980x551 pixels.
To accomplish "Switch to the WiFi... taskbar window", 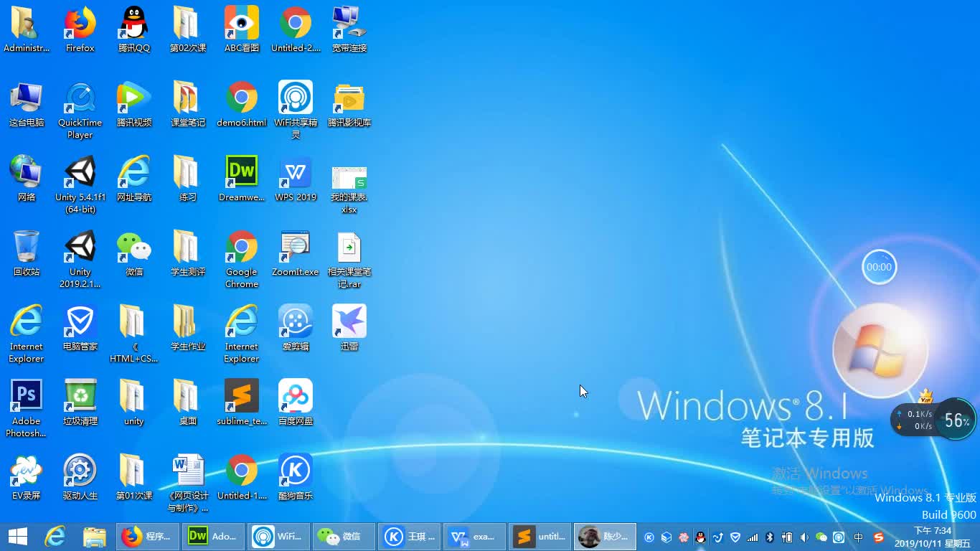I will coord(278,537).
